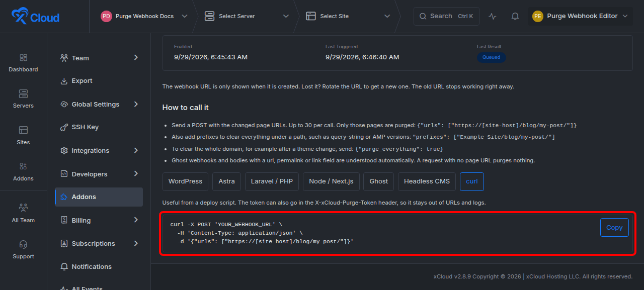The image size is (644, 290).
Task: Open the All Team icon in left rail
Action: tap(23, 208)
